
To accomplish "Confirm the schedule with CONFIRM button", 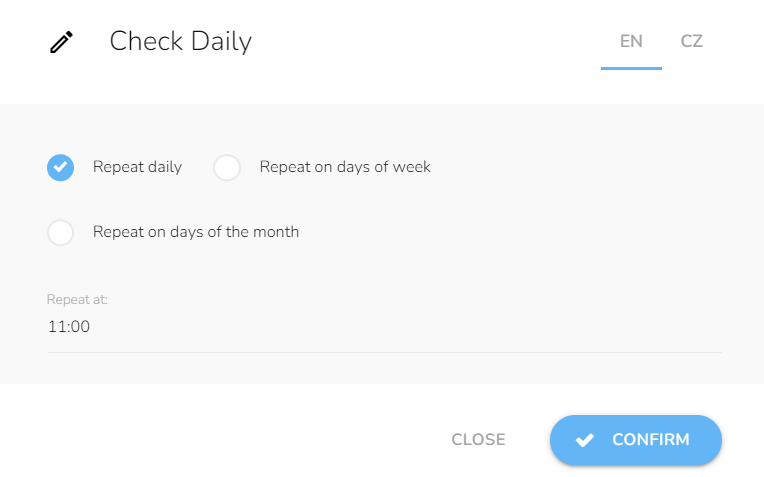I will [x=636, y=440].
